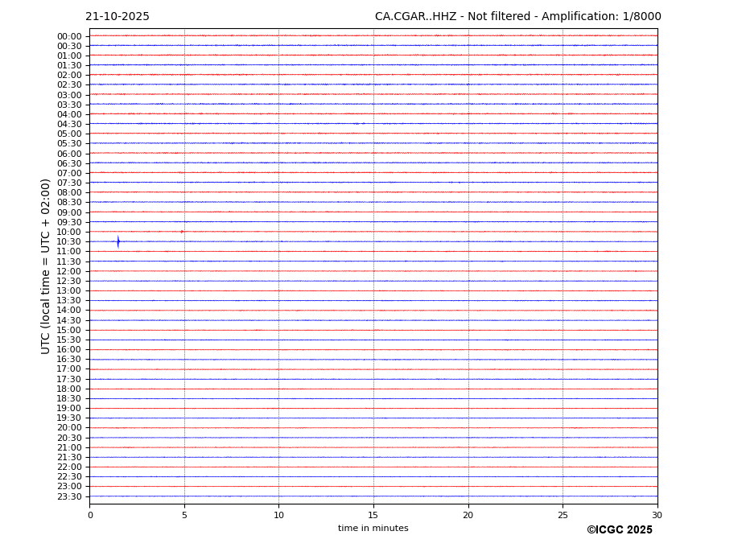Select the 12:00 time row label
This screenshot has height=560, width=746.
(x=69, y=271)
